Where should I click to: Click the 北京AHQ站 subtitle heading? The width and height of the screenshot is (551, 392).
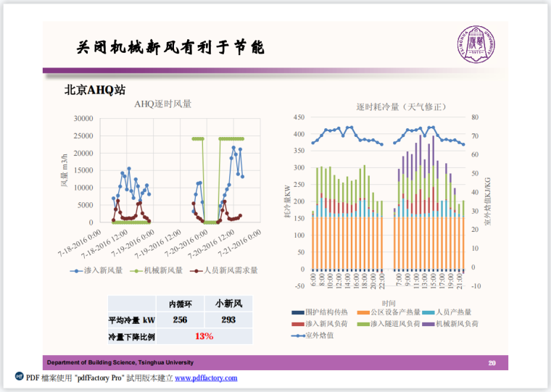click(95, 90)
